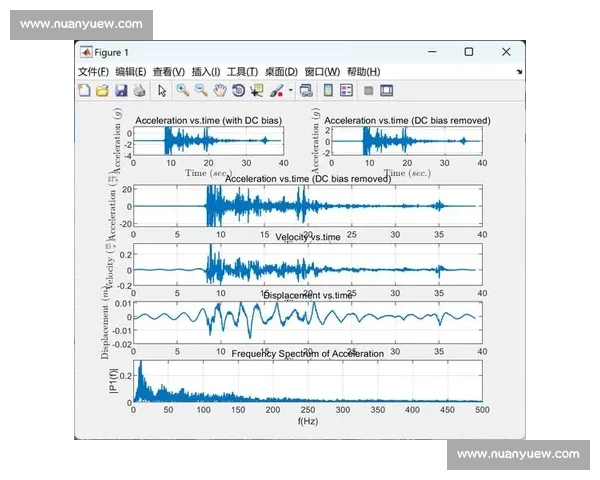Open the 文件(F) menu

[93, 72]
